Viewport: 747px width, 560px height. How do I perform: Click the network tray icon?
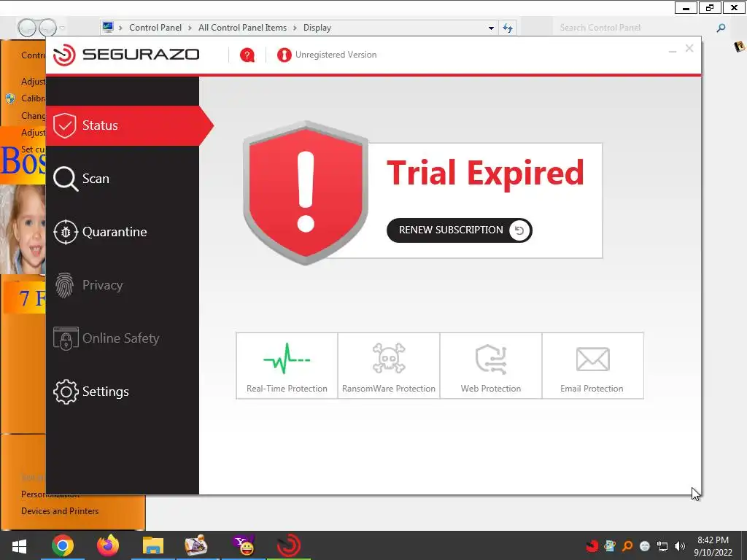662,545
